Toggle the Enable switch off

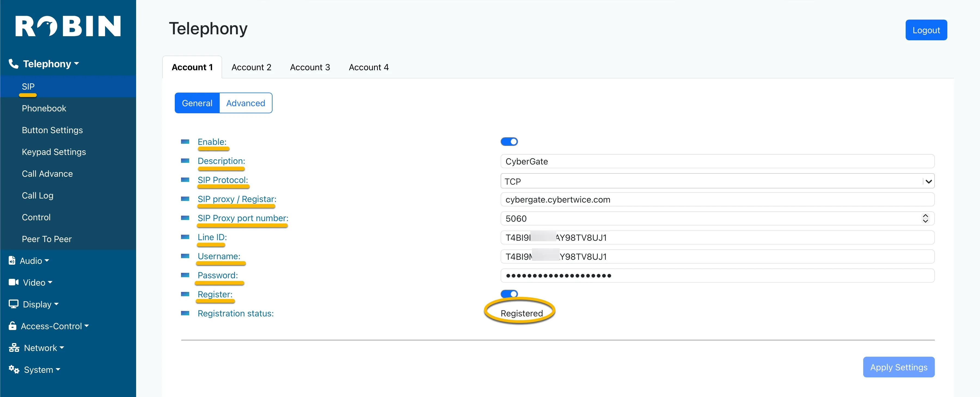[509, 142]
